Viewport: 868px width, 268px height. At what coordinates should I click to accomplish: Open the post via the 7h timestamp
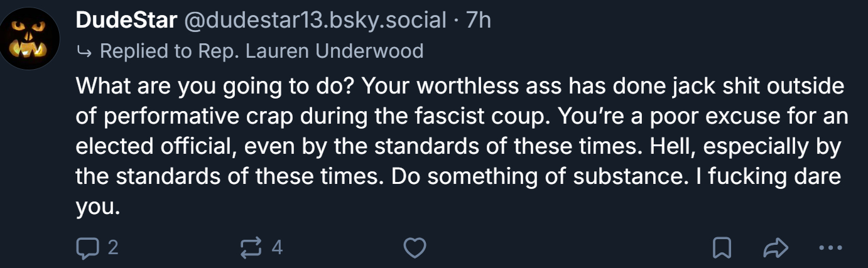tap(479, 21)
